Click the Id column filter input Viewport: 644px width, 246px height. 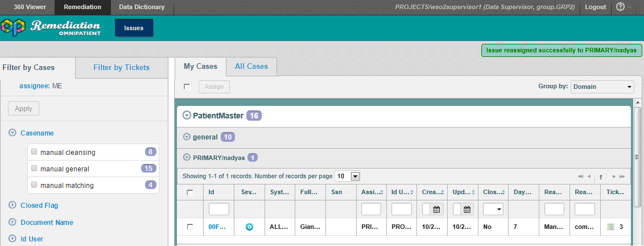(x=218, y=209)
